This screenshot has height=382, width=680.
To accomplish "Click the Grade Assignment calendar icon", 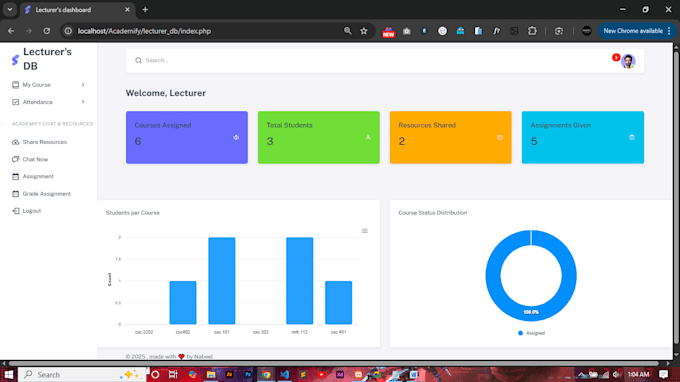I will pos(16,194).
